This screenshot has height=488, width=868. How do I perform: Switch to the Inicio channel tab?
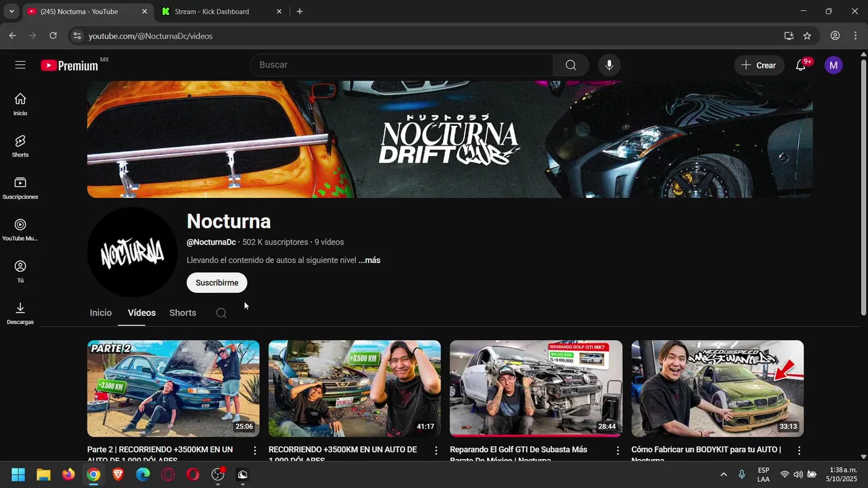[100, 313]
